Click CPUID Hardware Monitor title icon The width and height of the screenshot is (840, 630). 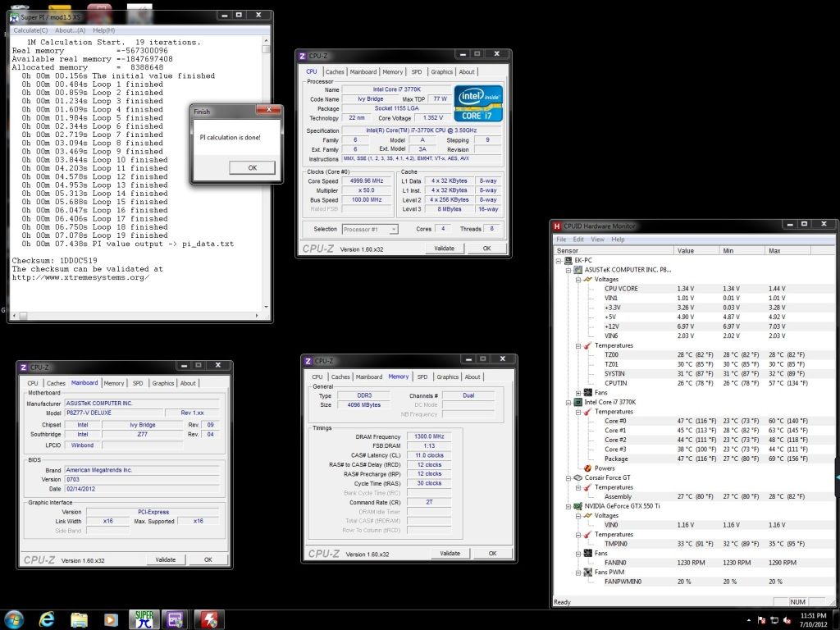(557, 226)
